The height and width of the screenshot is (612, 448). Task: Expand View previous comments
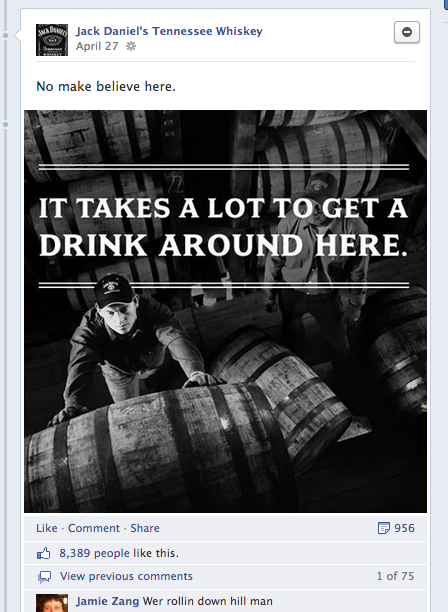coord(126,576)
